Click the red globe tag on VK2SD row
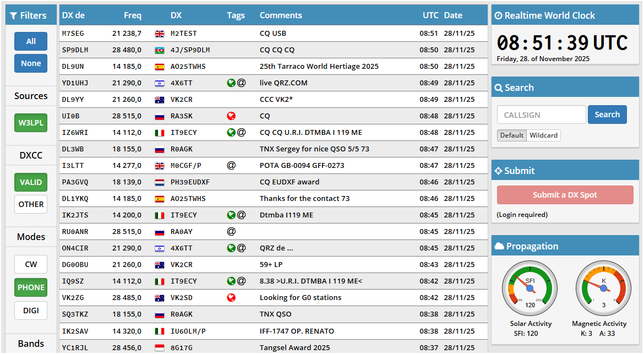The height and width of the screenshot is (354, 644). [231, 298]
